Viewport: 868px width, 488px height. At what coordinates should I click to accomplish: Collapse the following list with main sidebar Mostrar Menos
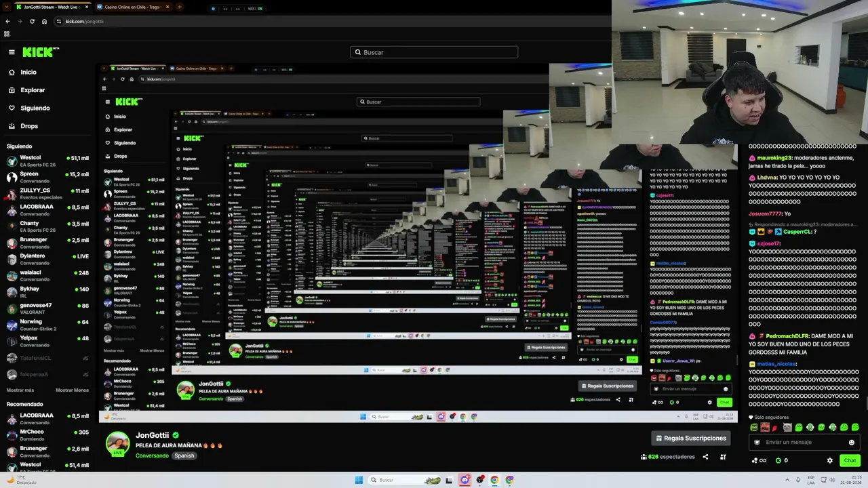[x=72, y=390]
